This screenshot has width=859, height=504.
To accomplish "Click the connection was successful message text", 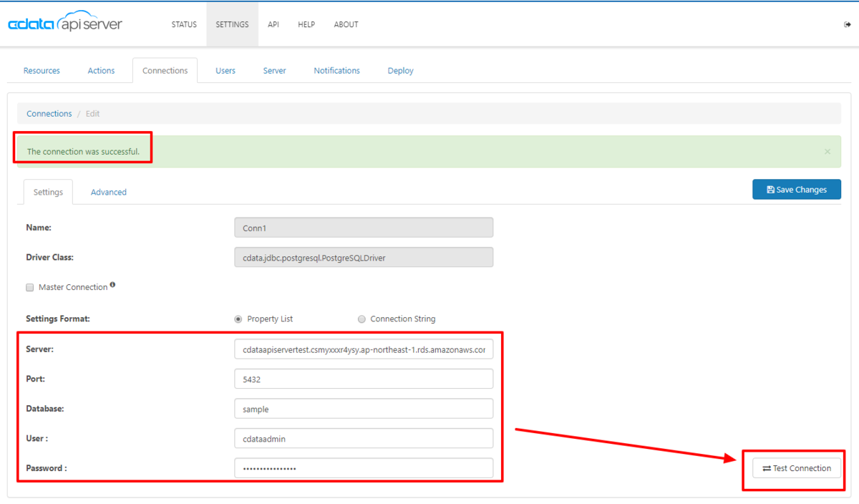I will 83,152.
